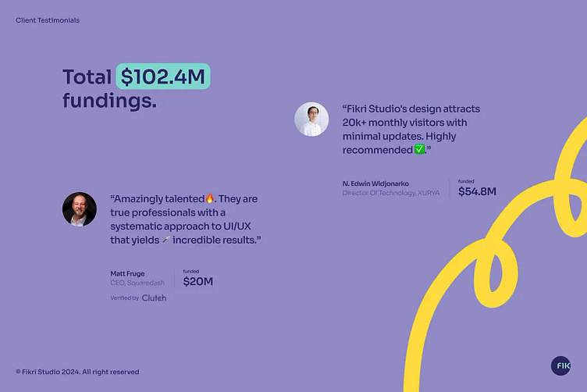The height and width of the screenshot is (392, 587).
Task: Click the $20M funded amount
Action: click(x=197, y=281)
